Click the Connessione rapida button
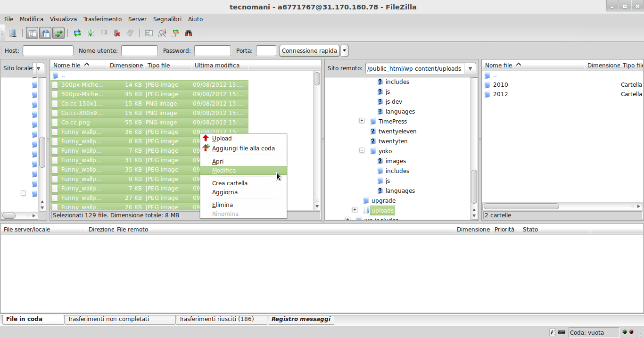 (x=309, y=50)
